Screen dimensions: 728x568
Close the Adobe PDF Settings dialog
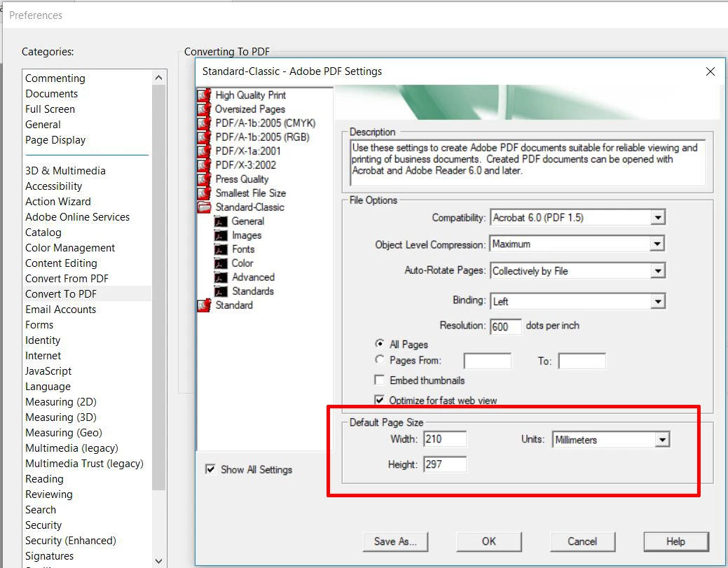tap(710, 71)
